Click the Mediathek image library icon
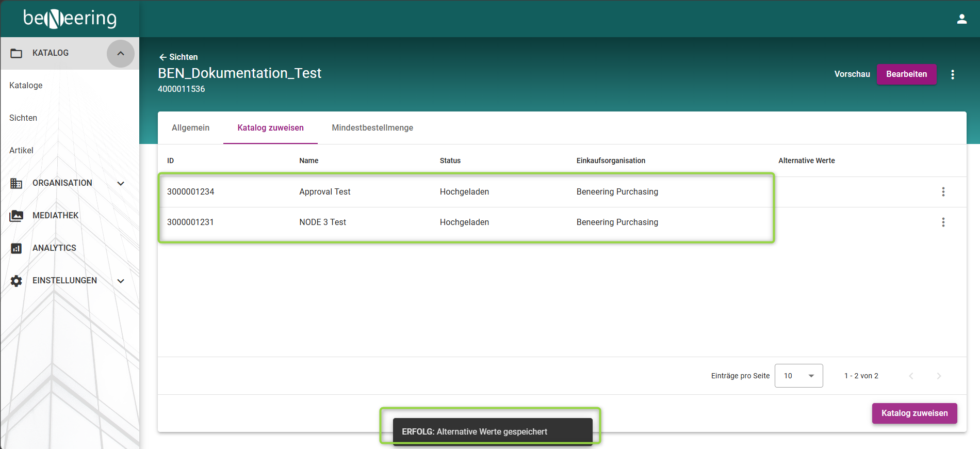Image resolution: width=980 pixels, height=449 pixels. (x=17, y=216)
